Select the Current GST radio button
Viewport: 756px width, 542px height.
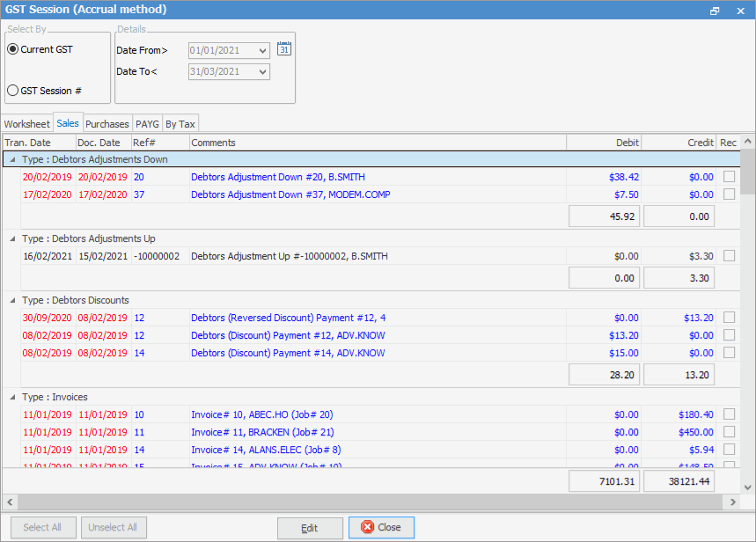(x=13, y=48)
